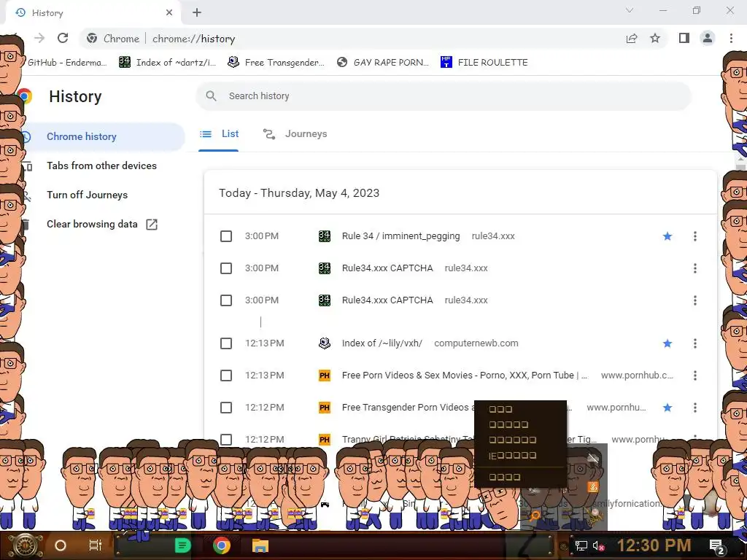Open the tab search chevron in title bar
The width and height of the screenshot is (747, 560).
point(630,10)
